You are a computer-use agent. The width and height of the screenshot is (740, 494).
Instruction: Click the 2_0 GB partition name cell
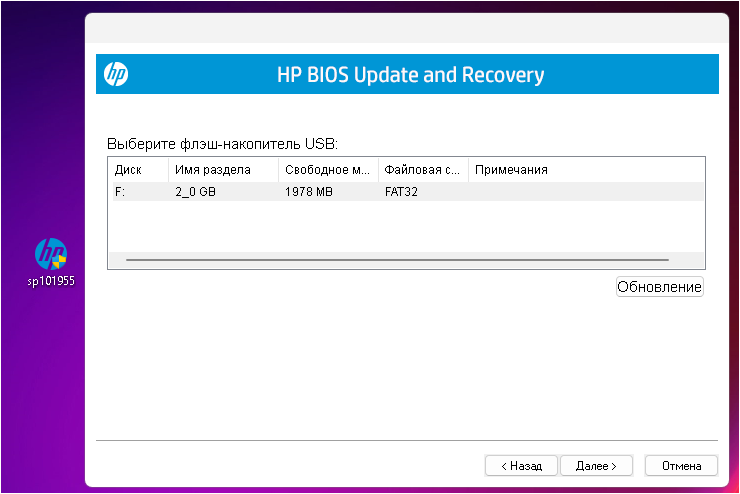[195, 192]
